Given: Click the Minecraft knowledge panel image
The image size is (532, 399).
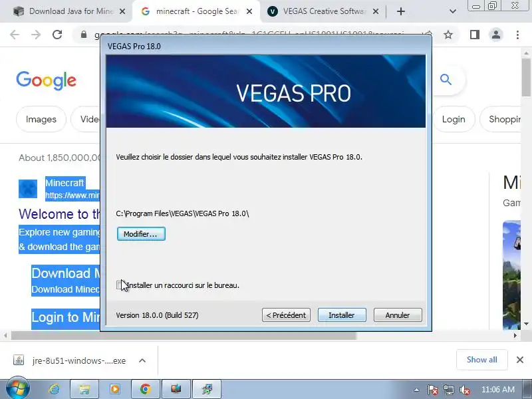Looking at the screenshot, I should pyautogui.click(x=511, y=275).
